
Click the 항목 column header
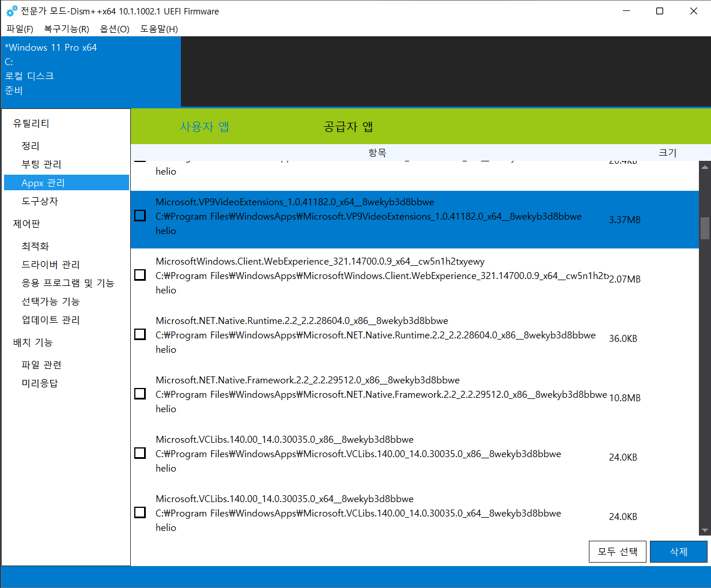click(x=377, y=153)
